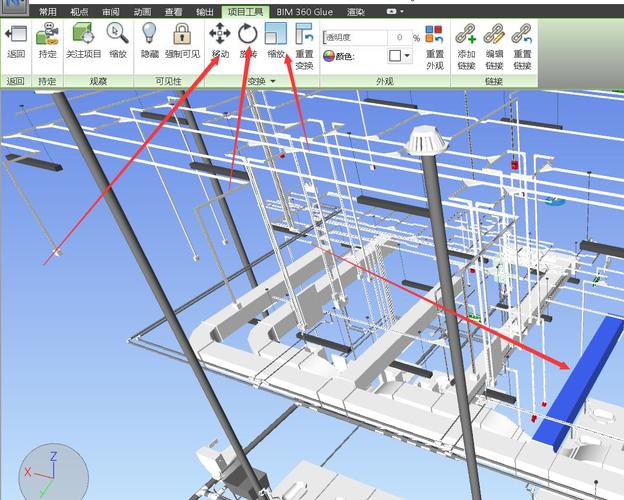The image size is (624, 500).
Task: Click the magnifier 缩放 (Zoom) icon in 观察
Action: click(117, 33)
